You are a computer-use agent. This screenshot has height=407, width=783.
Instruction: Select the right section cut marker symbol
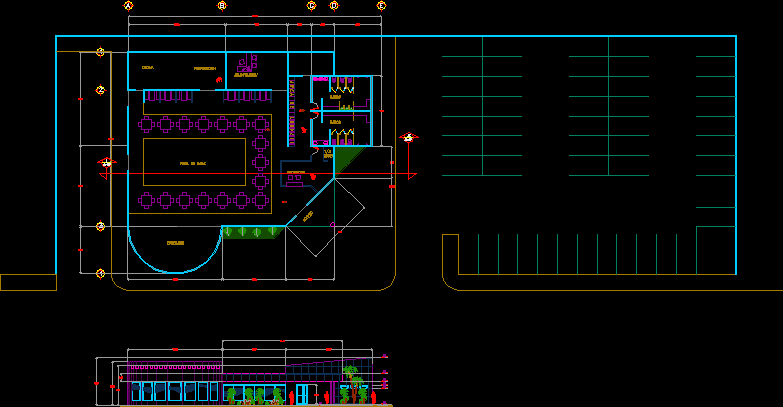[408, 139]
